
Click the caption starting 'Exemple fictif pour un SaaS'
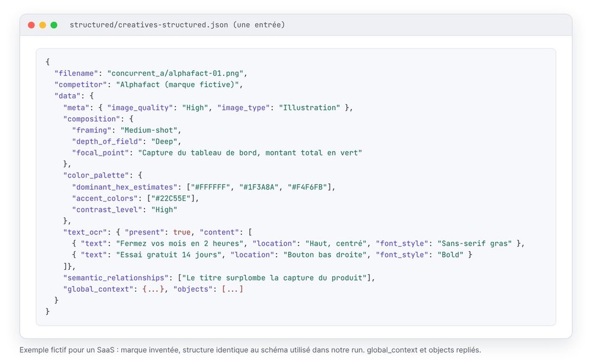click(x=250, y=350)
